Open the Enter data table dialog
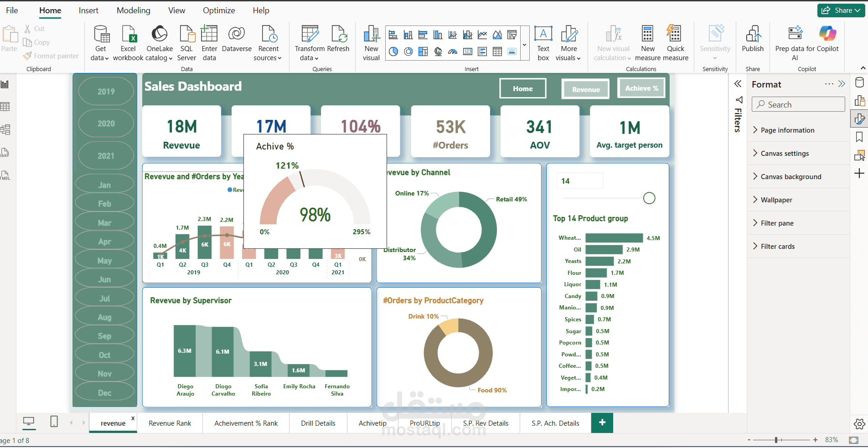 (x=209, y=43)
